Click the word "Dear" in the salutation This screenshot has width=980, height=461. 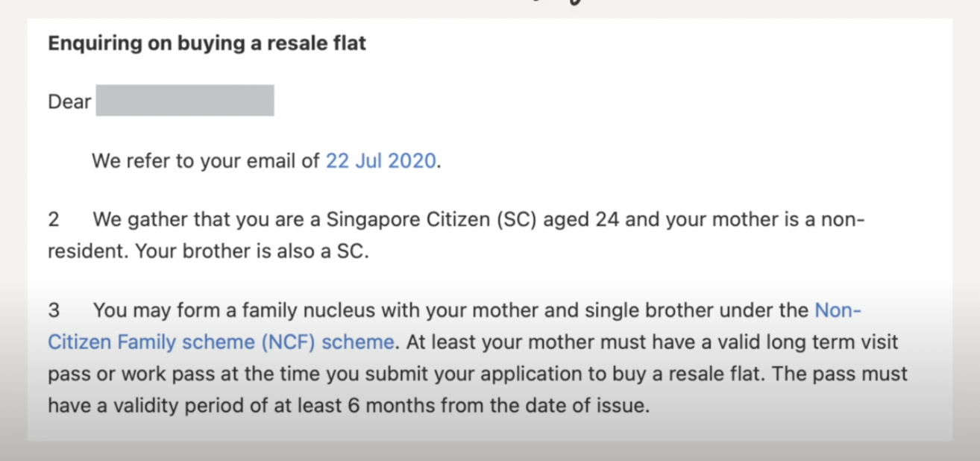pyautogui.click(x=69, y=101)
